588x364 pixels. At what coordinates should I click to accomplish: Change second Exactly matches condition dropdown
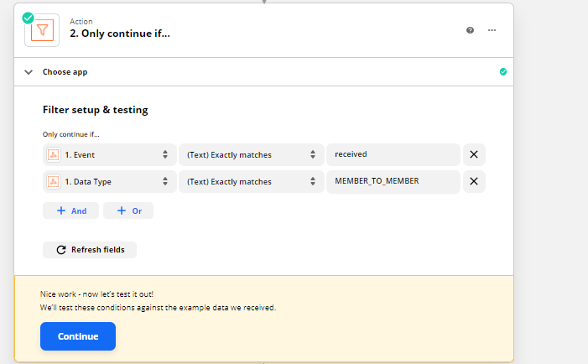[252, 182]
